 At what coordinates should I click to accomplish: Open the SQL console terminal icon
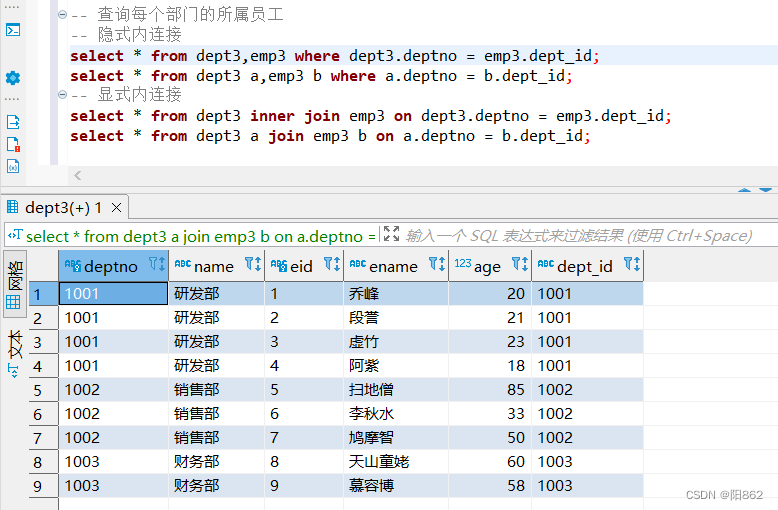pos(13,29)
